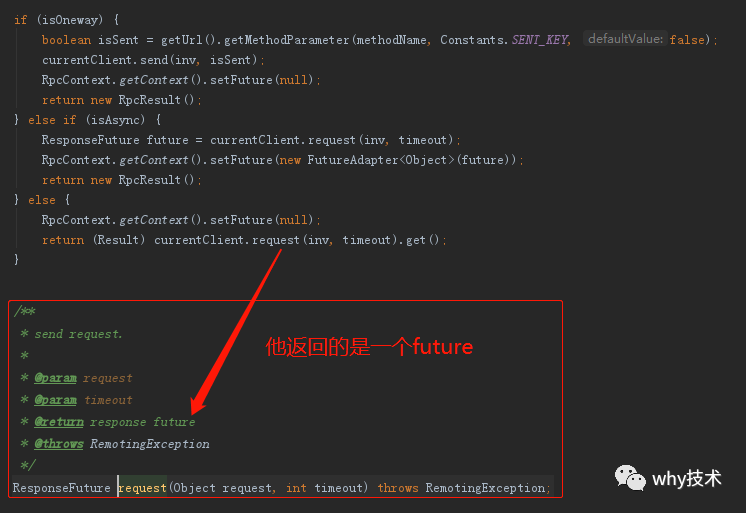Click the WeChat logo icon

[x=630, y=478]
